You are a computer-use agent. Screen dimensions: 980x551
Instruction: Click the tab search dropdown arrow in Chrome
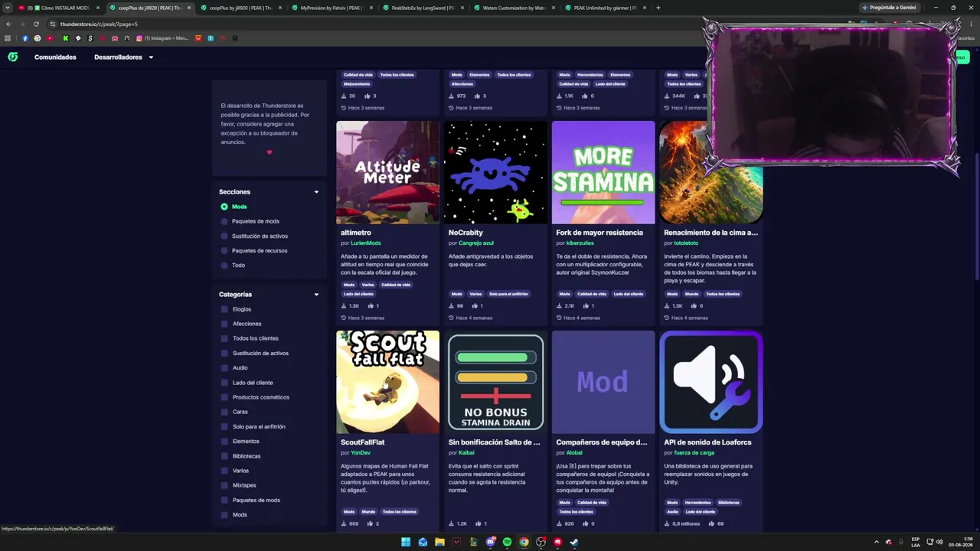click(8, 8)
